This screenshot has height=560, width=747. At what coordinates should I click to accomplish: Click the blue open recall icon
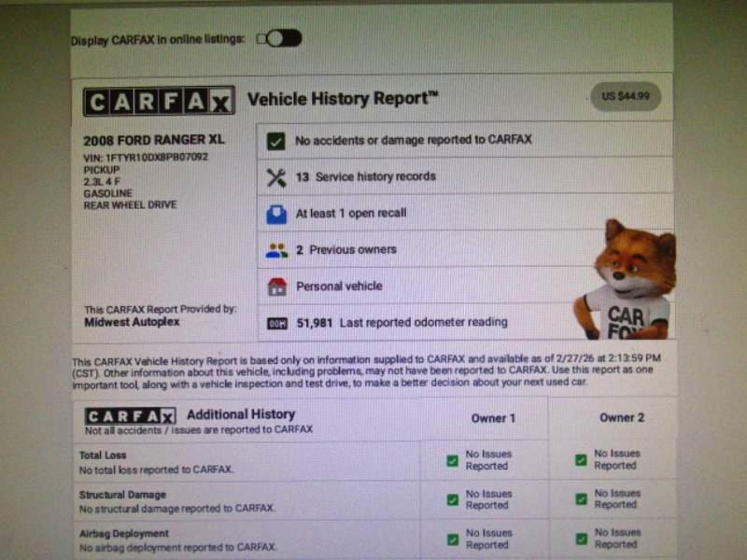pos(276,215)
